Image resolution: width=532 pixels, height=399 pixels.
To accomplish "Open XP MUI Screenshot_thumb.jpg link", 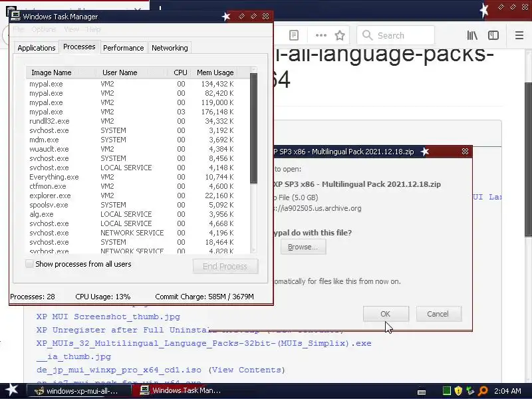I will pyautogui.click(x=108, y=317).
